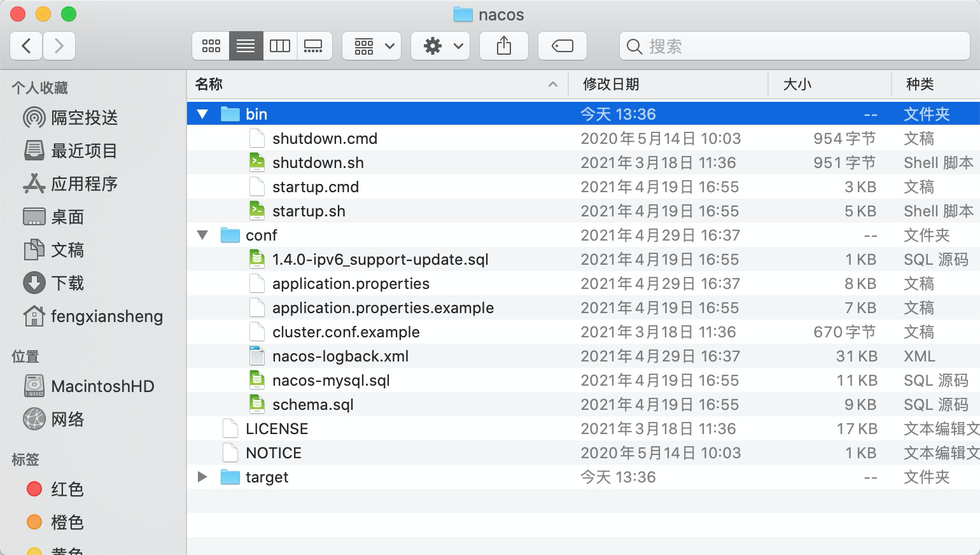Filter by the 红色 tag
The width and height of the screenshot is (980, 555).
55,489
